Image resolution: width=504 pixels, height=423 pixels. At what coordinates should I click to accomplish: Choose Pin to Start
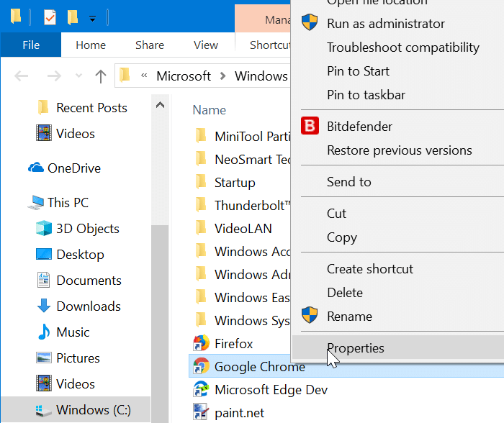coord(398,71)
